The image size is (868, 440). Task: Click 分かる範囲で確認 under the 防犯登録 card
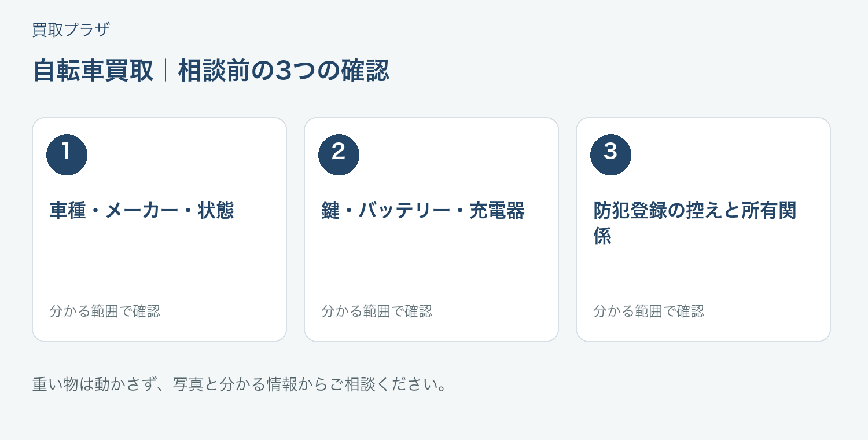click(x=649, y=311)
